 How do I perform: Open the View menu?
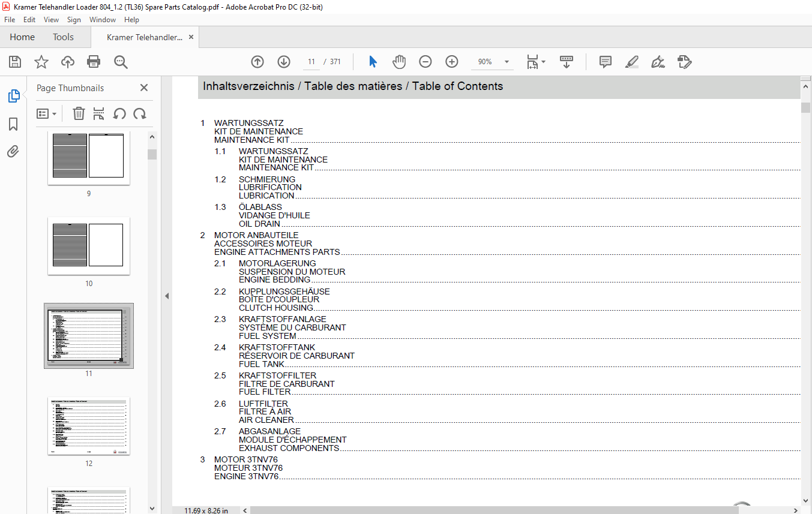(52, 20)
